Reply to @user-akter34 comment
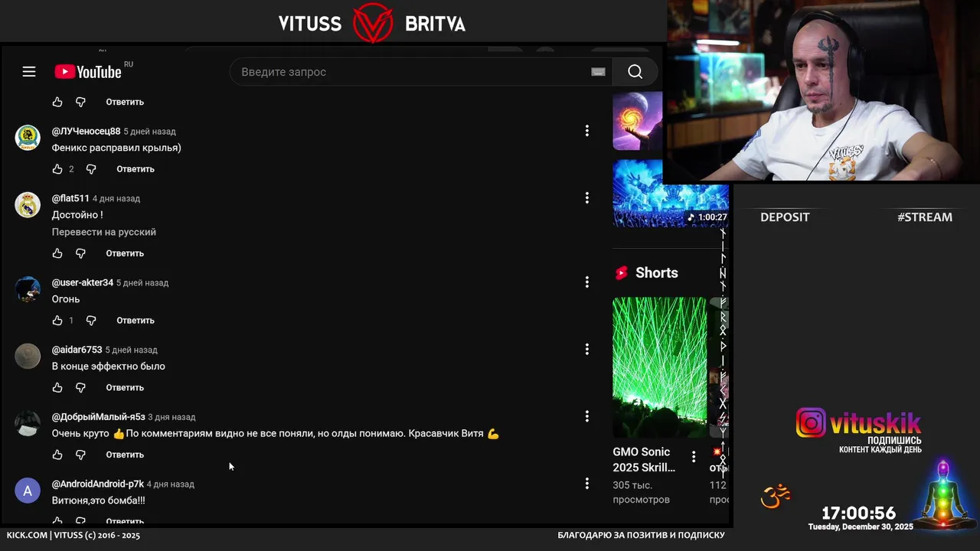Screen dimensions: 980x551 (x=136, y=321)
